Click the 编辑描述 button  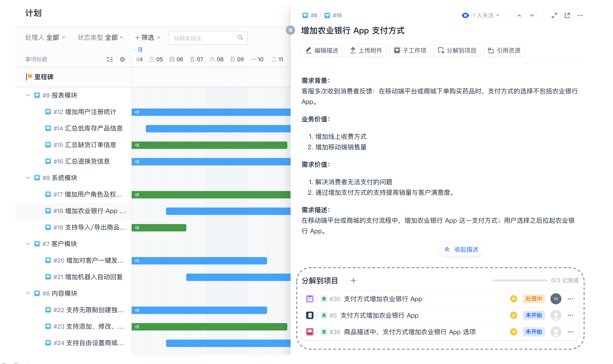[322, 50]
